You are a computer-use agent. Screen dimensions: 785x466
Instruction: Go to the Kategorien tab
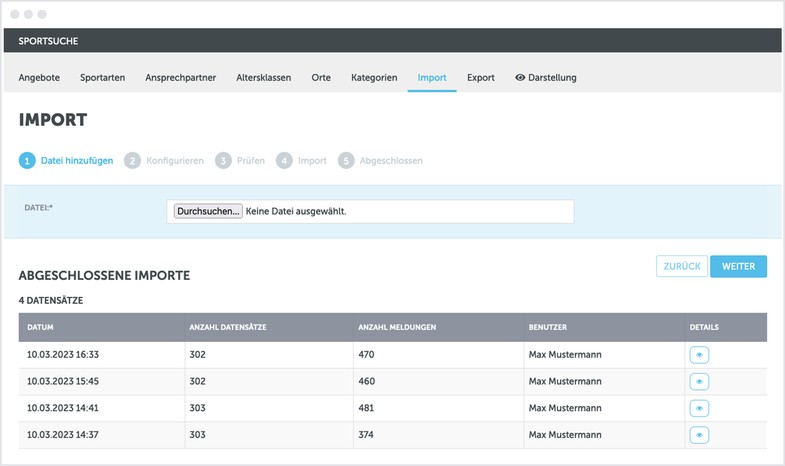point(374,78)
